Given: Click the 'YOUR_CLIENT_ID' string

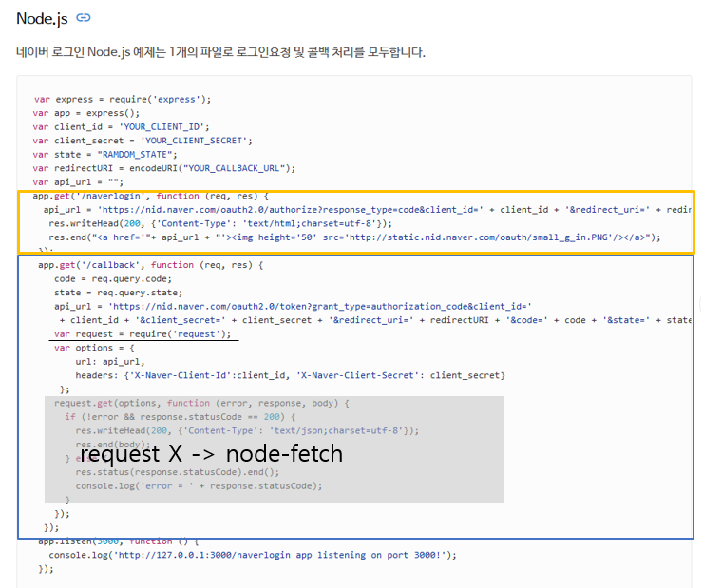Looking at the screenshot, I should (x=161, y=127).
